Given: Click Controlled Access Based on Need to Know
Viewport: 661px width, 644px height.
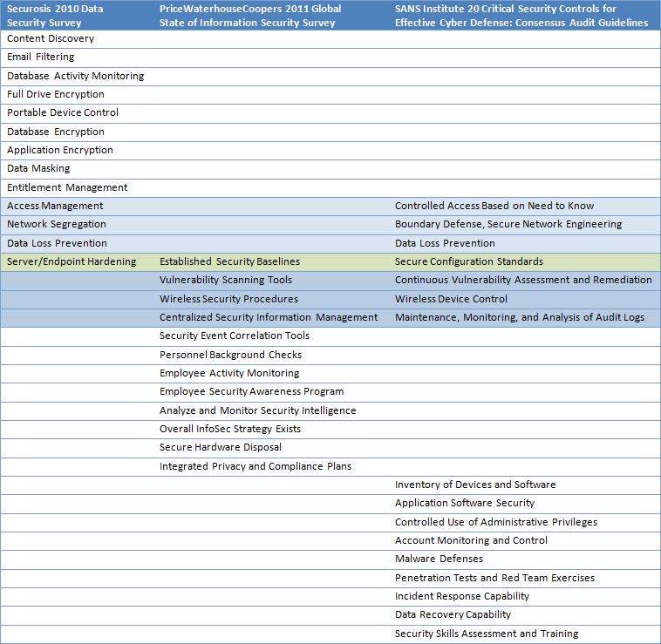Looking at the screenshot, I should pyautogui.click(x=494, y=206).
